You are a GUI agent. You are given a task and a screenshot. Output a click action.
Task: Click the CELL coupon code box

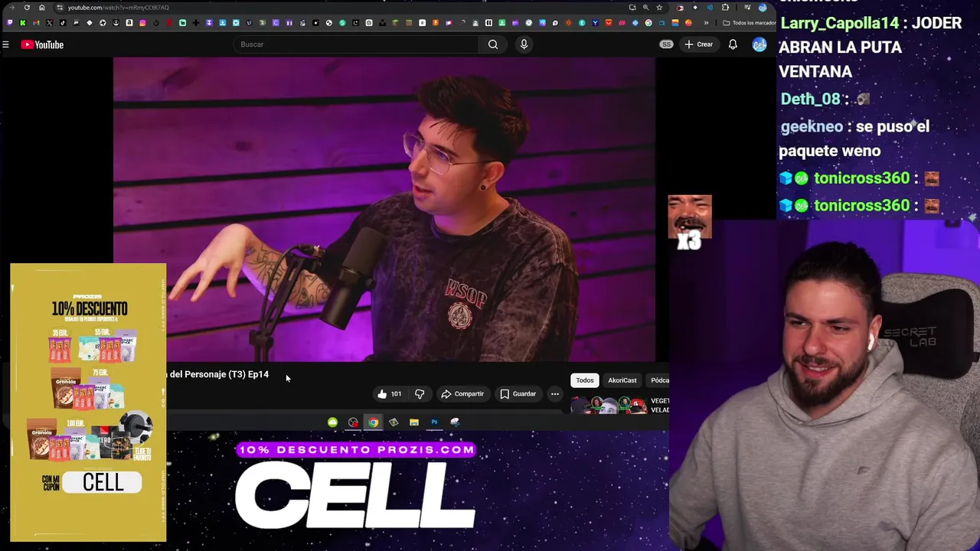[x=102, y=482]
